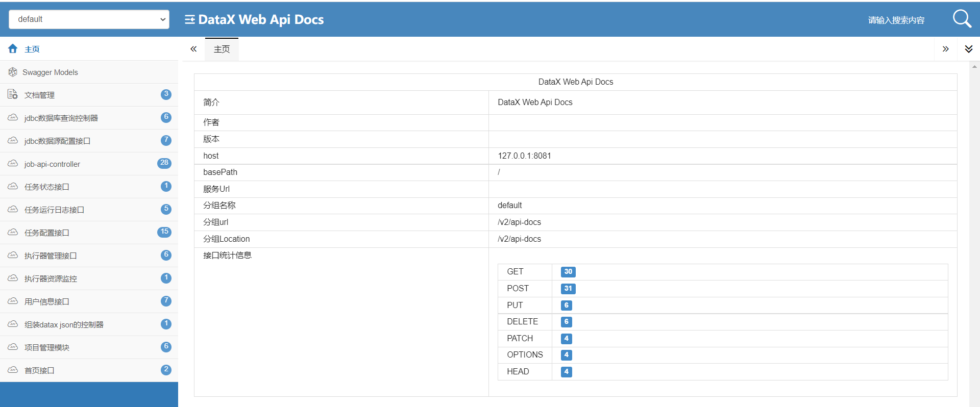Screen dimensions: 980x407
Task: Focus the search input field
Action: (x=896, y=20)
